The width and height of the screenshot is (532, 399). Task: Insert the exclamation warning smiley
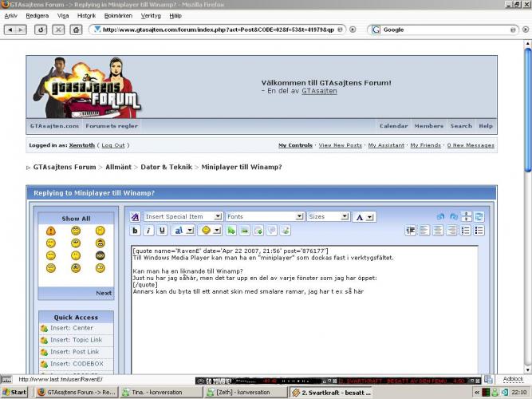coord(51,231)
